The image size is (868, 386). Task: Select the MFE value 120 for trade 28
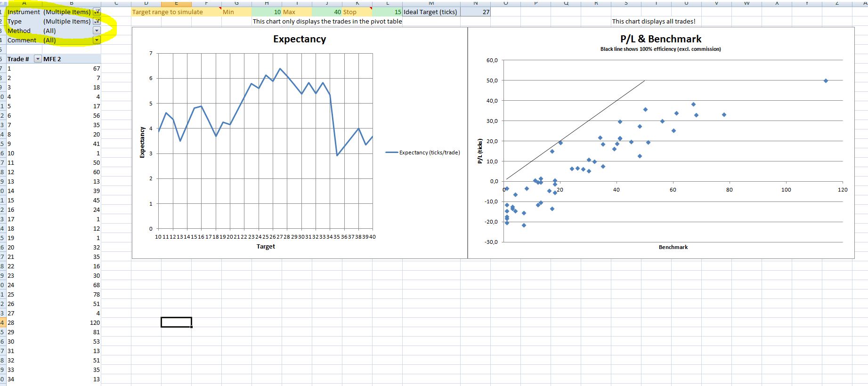click(72, 322)
